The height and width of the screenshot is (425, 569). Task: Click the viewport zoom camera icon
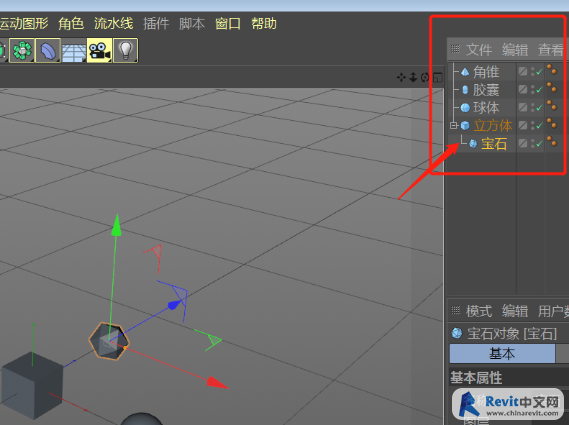413,77
